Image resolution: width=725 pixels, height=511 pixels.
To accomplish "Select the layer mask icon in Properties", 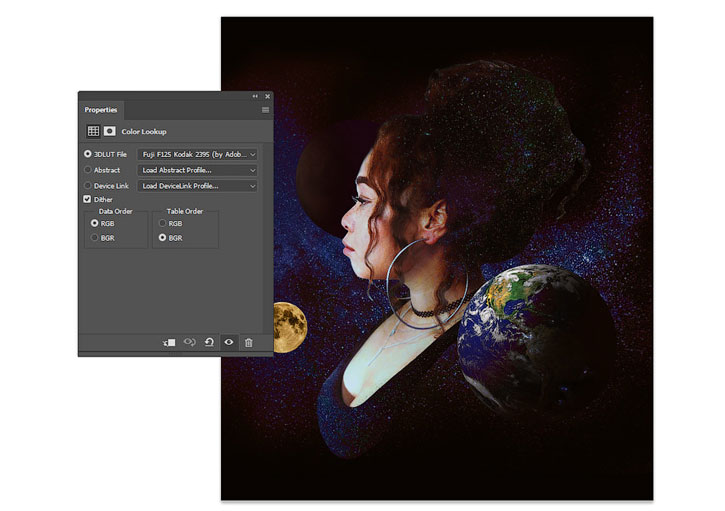I will click(x=110, y=131).
